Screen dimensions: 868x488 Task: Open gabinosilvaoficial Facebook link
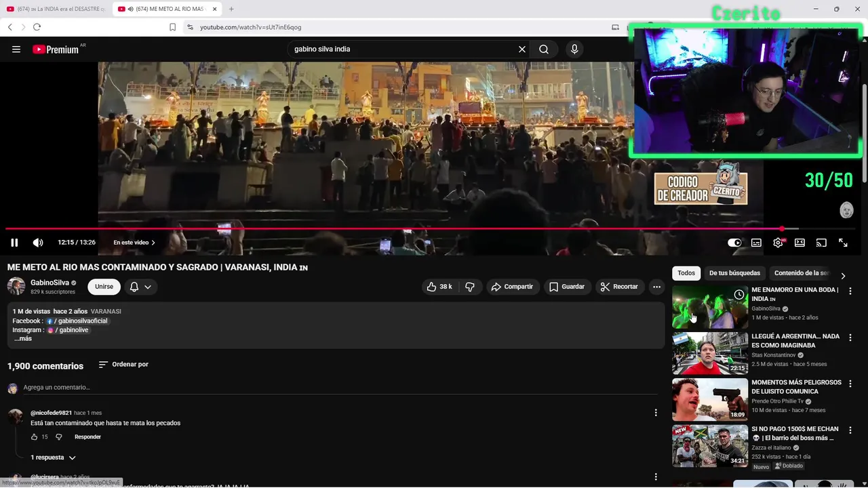pyautogui.click(x=77, y=321)
